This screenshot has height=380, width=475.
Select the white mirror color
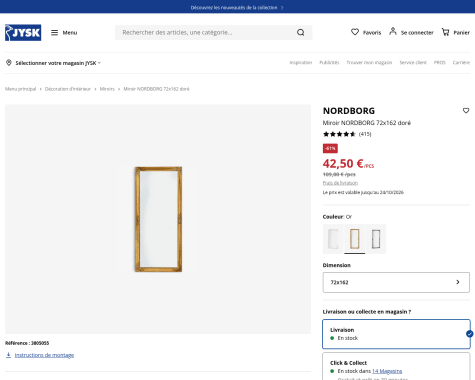333,239
